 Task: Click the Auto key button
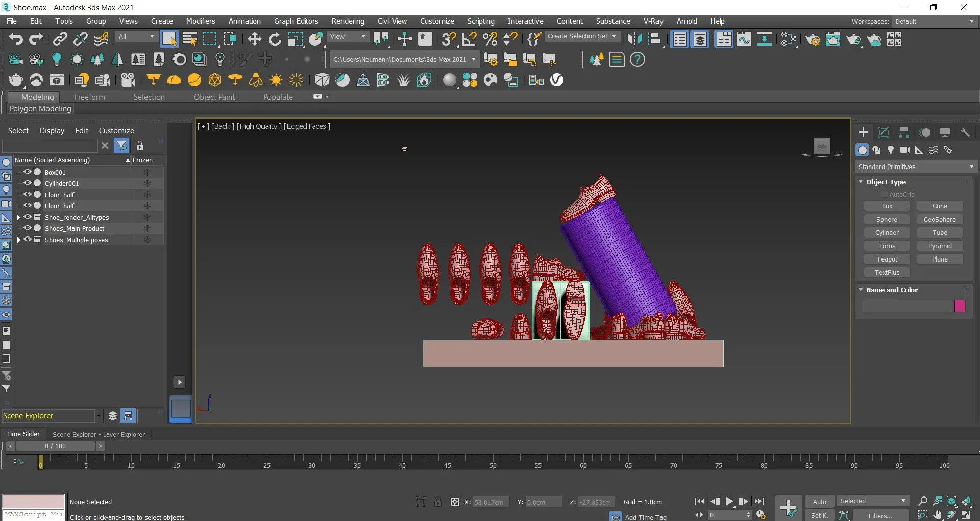coord(820,502)
